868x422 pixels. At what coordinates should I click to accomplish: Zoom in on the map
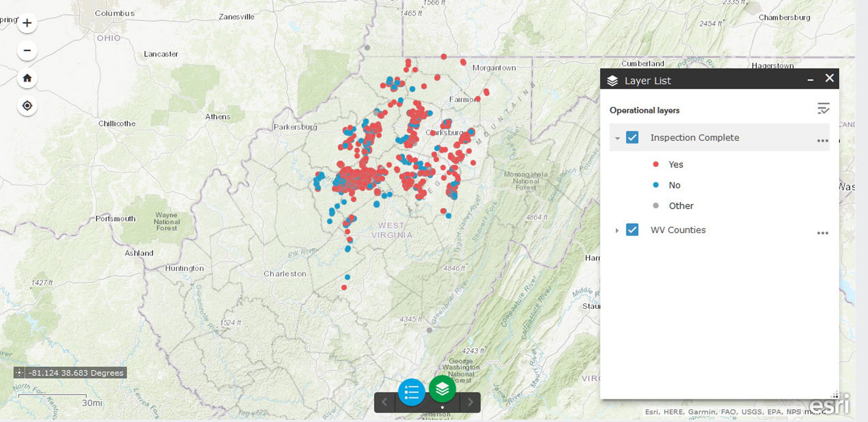point(27,22)
